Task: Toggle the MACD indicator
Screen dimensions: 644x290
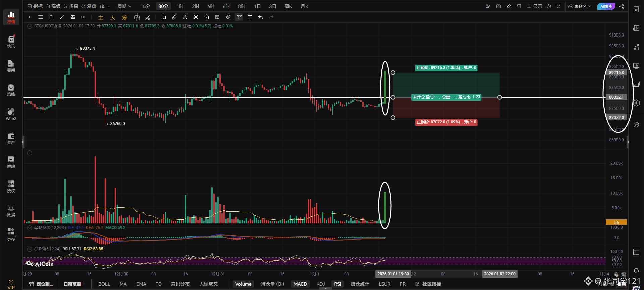Action: (300, 284)
